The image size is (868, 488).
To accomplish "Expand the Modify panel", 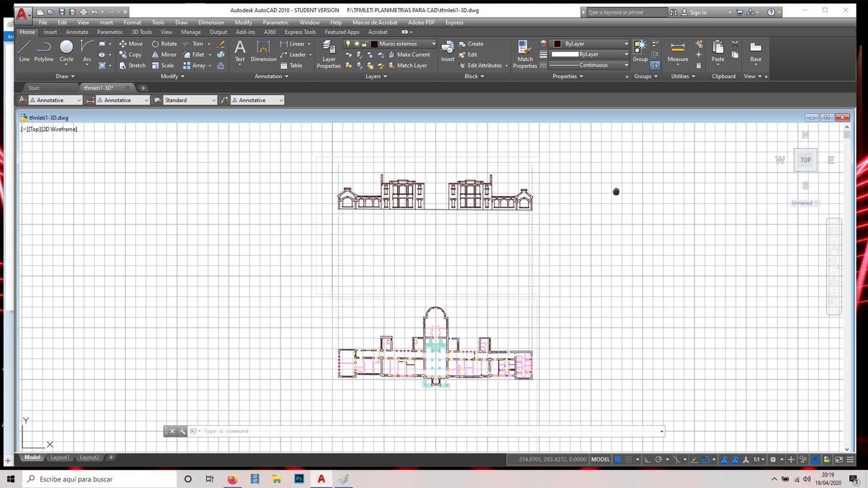I will pos(172,76).
